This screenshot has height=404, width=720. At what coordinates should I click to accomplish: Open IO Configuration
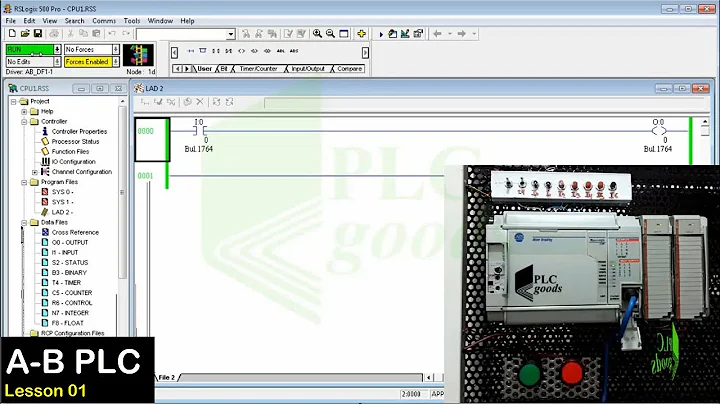[73, 162]
